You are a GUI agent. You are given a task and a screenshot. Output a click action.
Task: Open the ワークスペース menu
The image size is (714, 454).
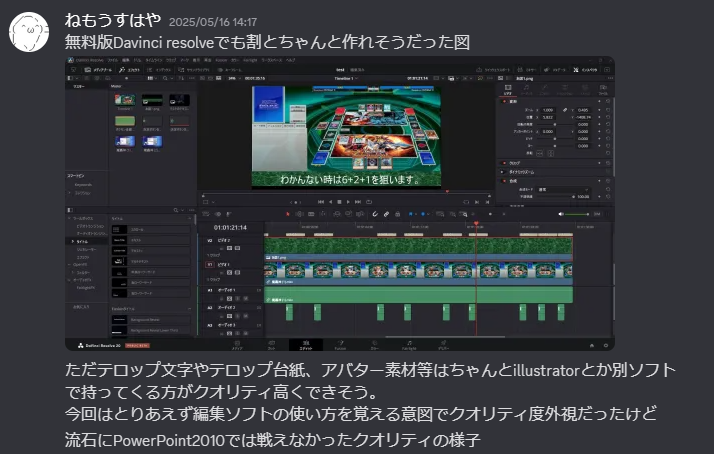272,60
